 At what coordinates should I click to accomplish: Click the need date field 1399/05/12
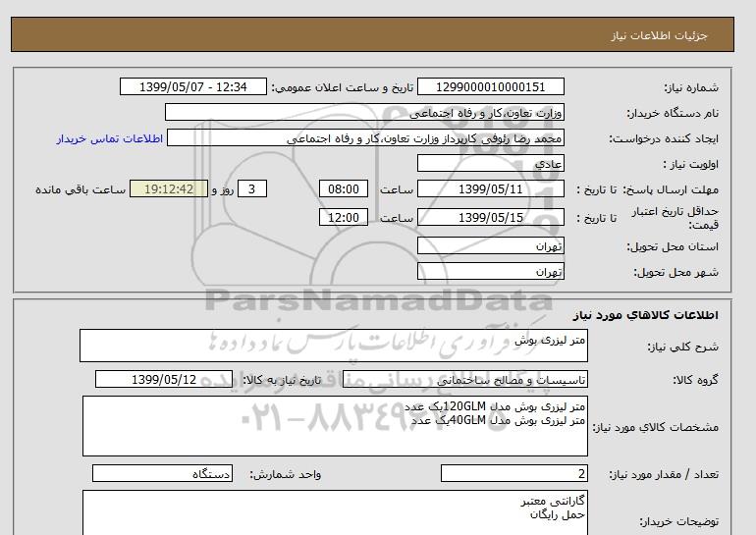pos(164,379)
